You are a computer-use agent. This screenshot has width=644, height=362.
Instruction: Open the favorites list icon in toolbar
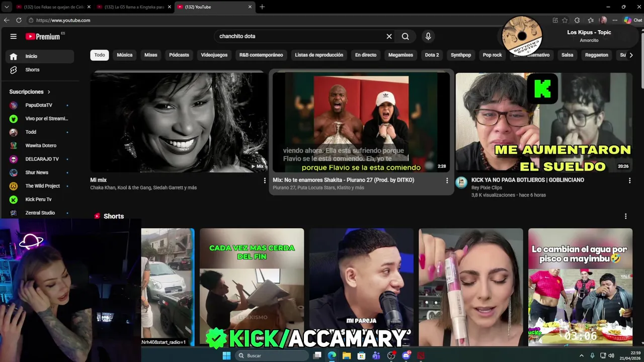click(591, 20)
